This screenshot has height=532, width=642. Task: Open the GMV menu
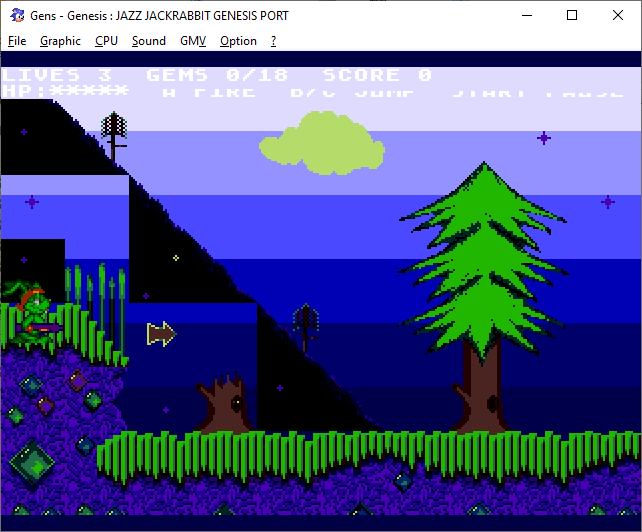(193, 41)
